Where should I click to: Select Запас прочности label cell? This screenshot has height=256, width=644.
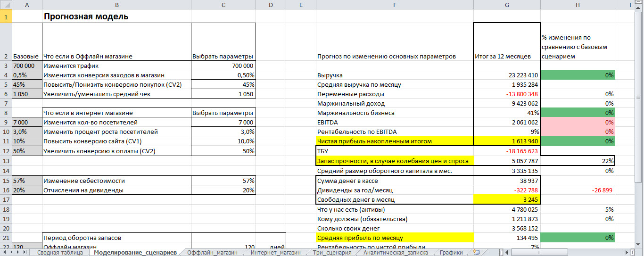pos(395,161)
